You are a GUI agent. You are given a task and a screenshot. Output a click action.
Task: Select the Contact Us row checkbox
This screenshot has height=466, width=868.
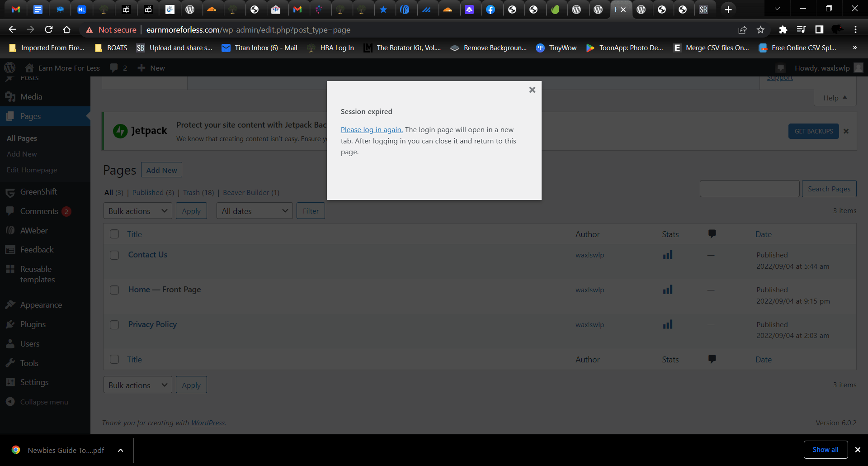point(114,255)
